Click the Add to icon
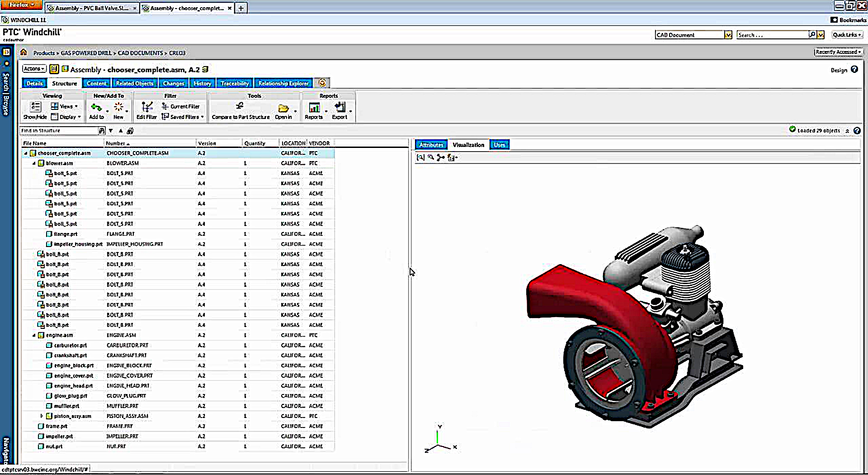 coord(96,107)
